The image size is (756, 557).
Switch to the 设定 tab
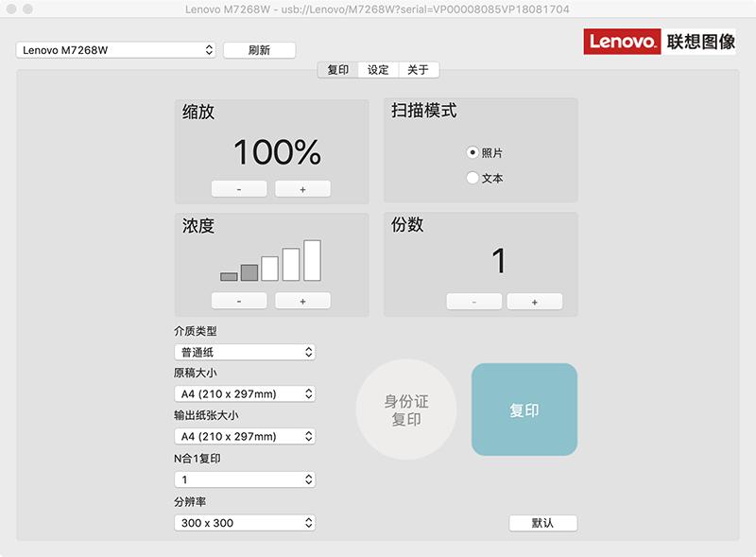click(378, 70)
